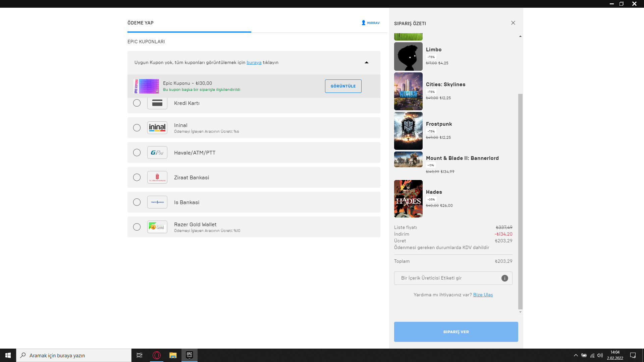
Task: Click the Epic coupon image
Action: (146, 86)
